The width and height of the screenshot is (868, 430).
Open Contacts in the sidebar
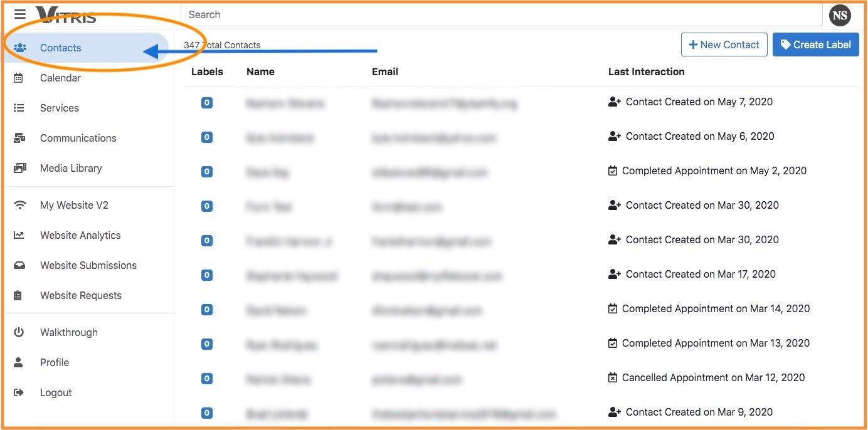(x=60, y=48)
